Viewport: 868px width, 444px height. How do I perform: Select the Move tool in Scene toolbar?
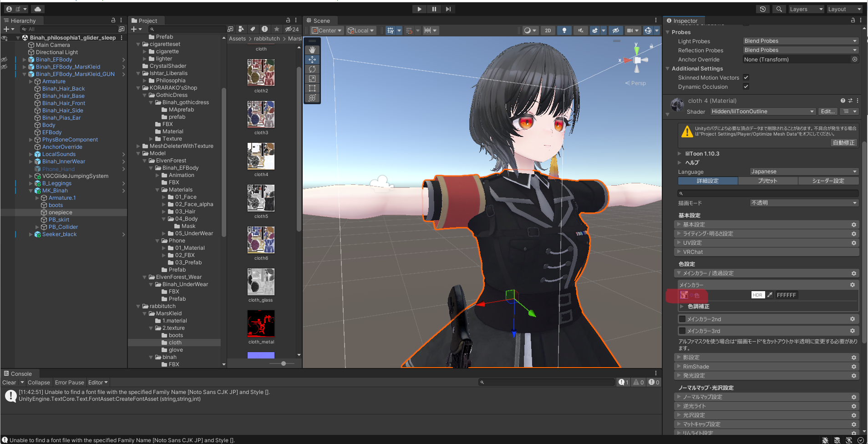click(x=312, y=60)
